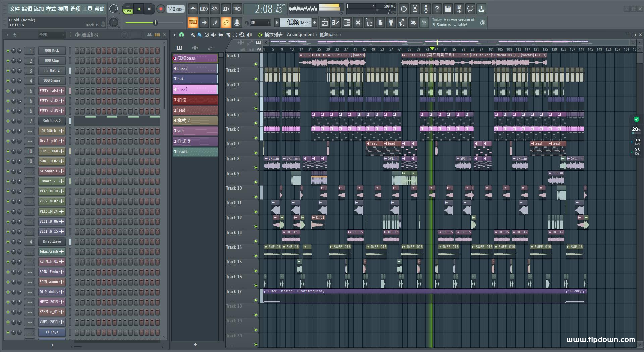Open the 编辑 menu

pyautogui.click(x=27, y=9)
